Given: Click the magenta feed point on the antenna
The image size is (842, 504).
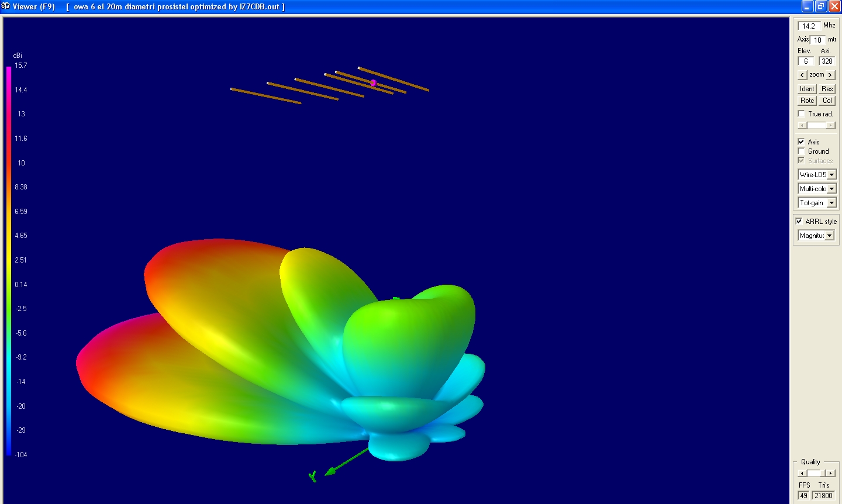Looking at the screenshot, I should (373, 83).
